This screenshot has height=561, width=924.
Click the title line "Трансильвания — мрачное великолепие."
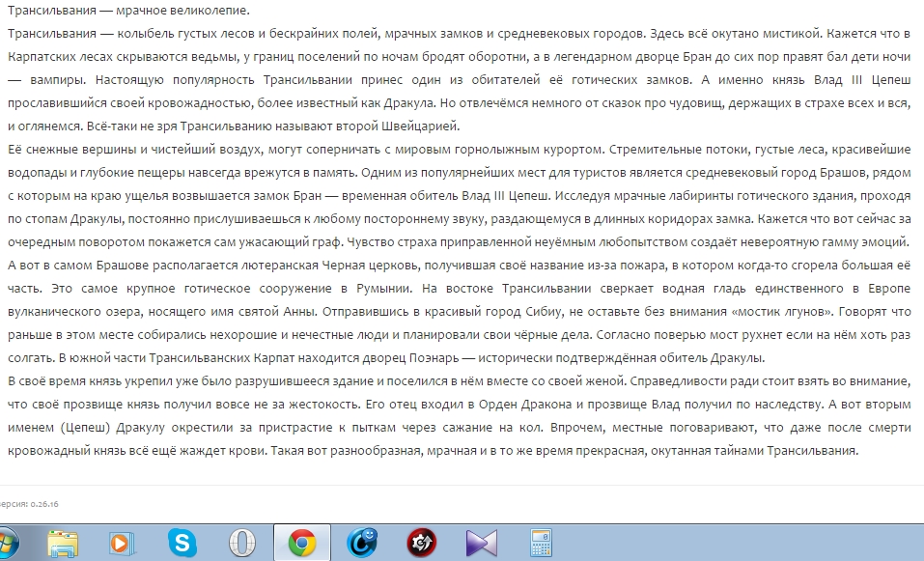point(128,11)
